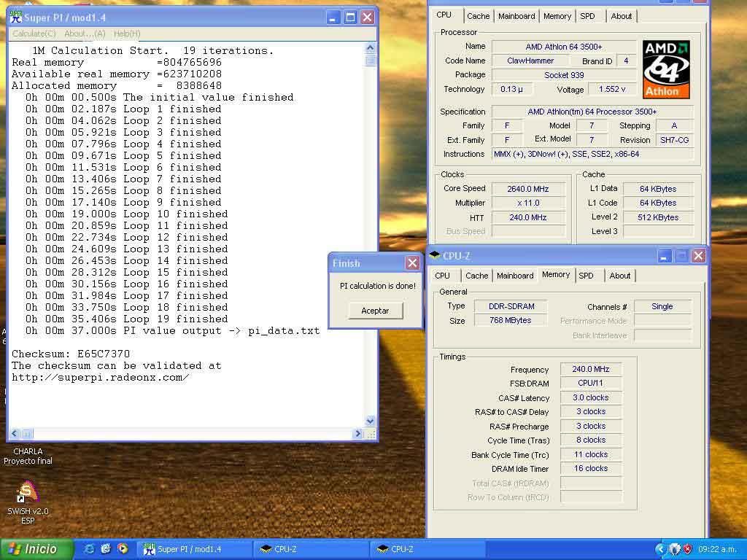Click Super PI horizontal scrollbar left arrow
This screenshot has width=747, height=560.
click(x=15, y=433)
